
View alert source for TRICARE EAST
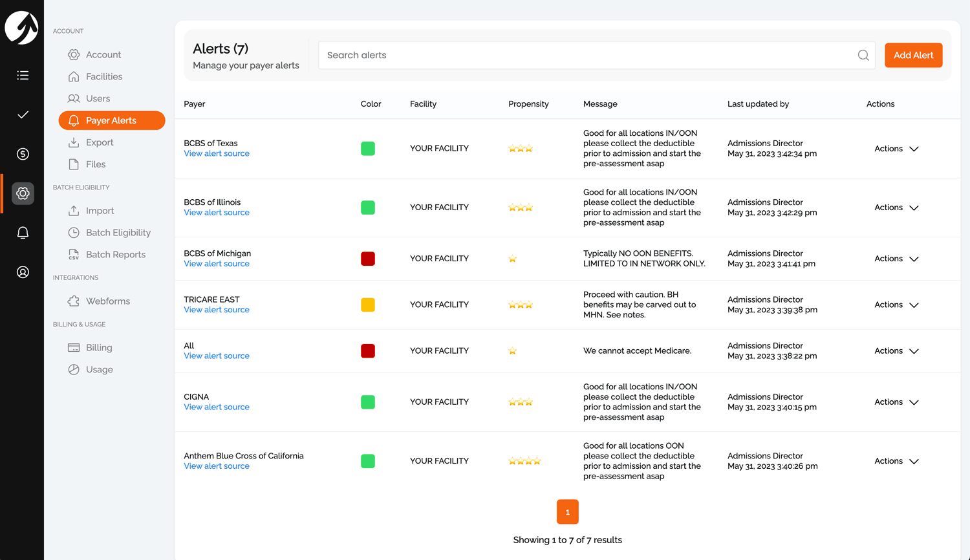coord(217,310)
